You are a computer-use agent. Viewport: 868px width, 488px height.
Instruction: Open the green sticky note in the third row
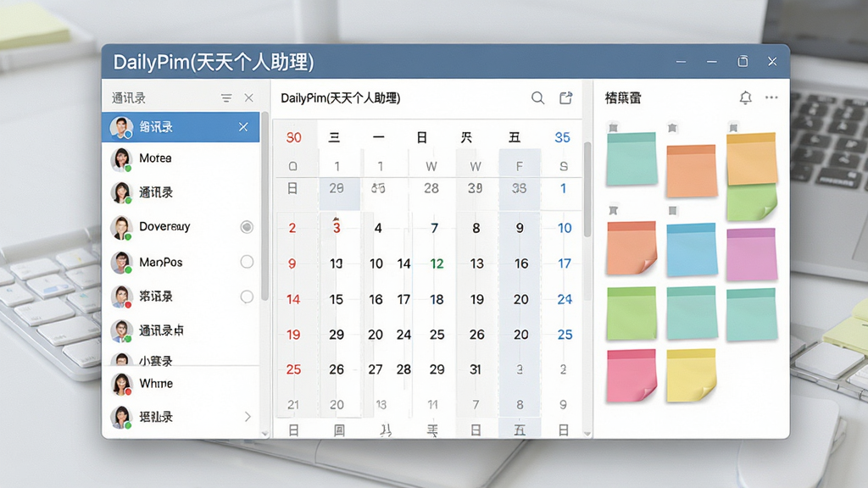coord(632,313)
